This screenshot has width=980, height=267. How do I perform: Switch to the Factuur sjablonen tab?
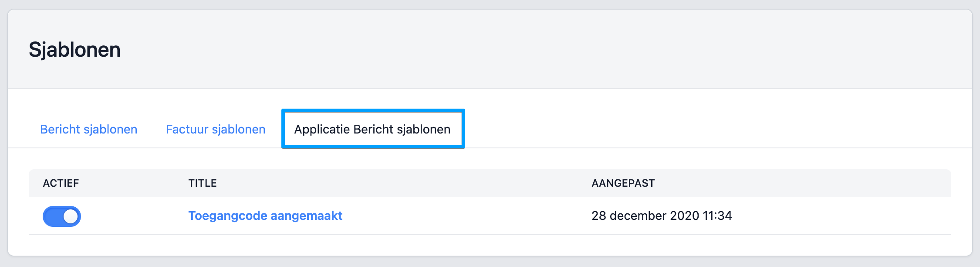(x=216, y=129)
